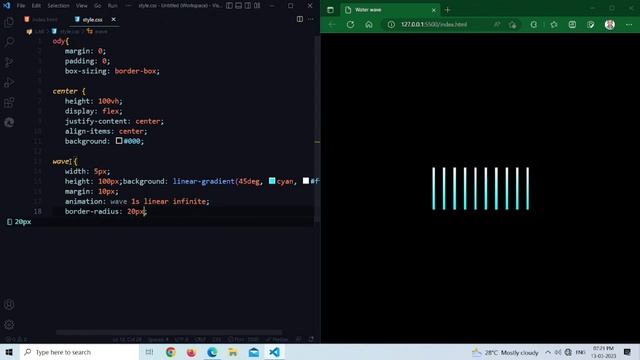Refresh the page in Edge
This screenshot has width=640, height=360.
[350, 24]
